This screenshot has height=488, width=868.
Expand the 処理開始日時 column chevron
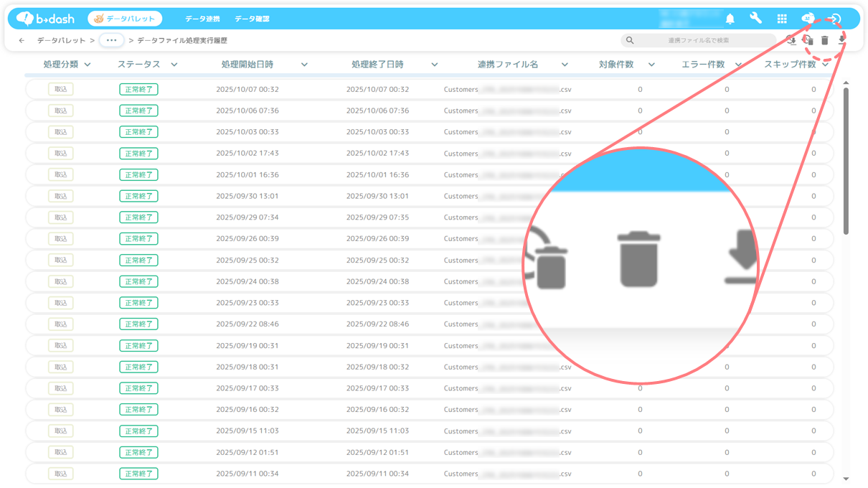point(304,65)
